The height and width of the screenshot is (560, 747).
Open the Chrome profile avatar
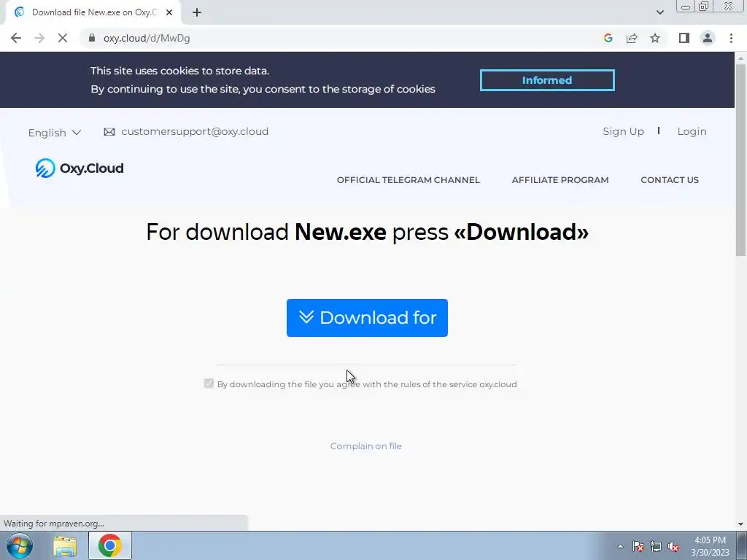(708, 38)
